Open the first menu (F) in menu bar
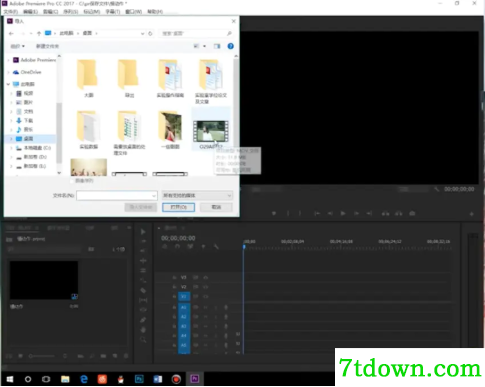The image size is (485, 387). coord(11,12)
